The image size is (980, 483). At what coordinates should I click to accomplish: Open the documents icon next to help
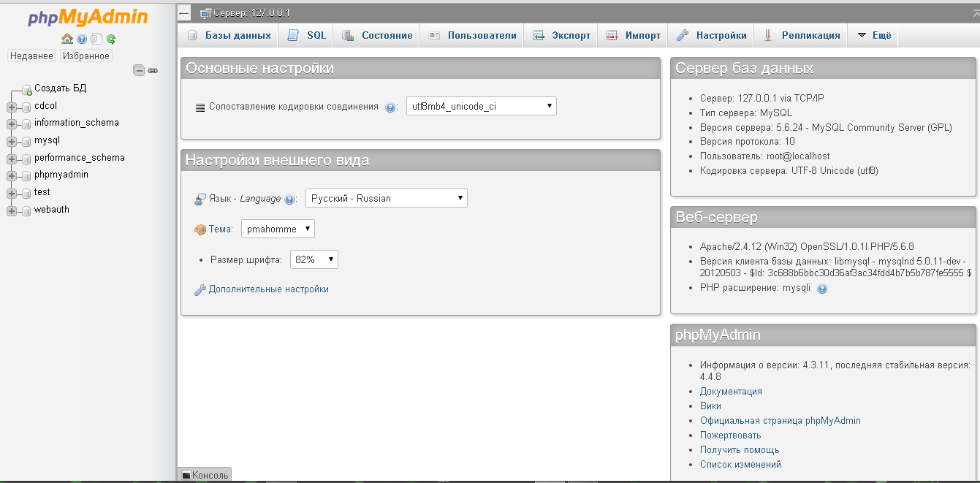(x=96, y=39)
